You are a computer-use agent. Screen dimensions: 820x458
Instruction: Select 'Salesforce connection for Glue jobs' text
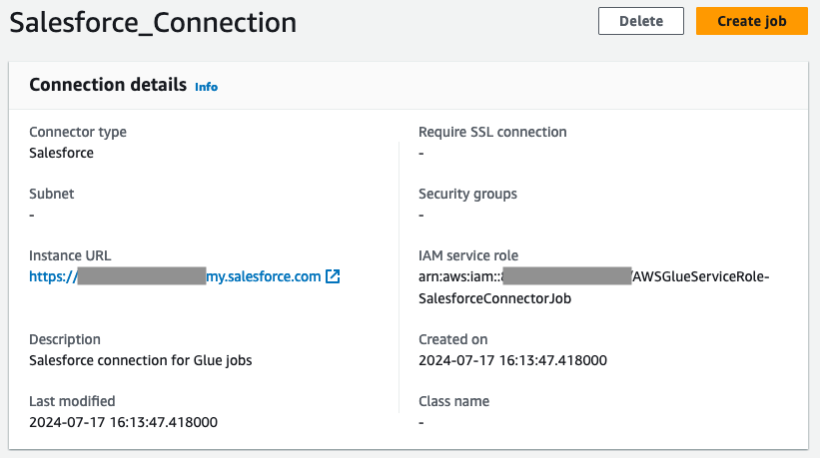tap(141, 360)
